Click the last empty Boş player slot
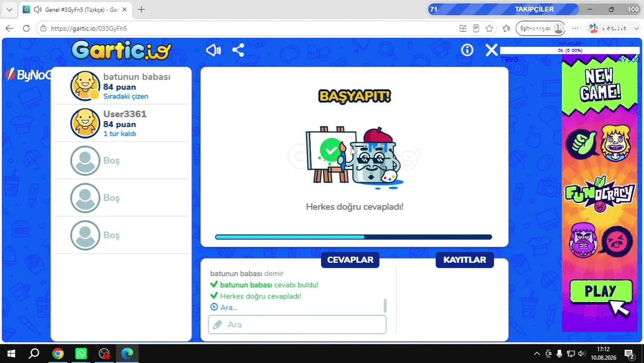 pos(121,235)
